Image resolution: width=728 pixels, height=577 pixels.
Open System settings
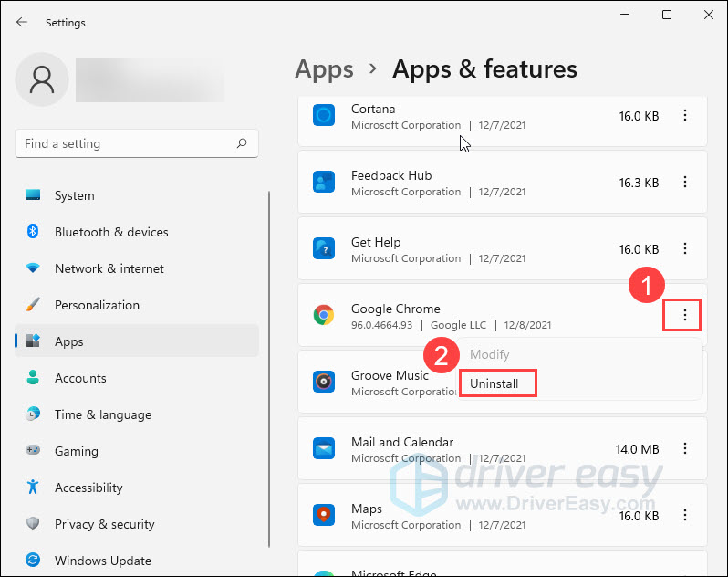pyautogui.click(x=137, y=195)
